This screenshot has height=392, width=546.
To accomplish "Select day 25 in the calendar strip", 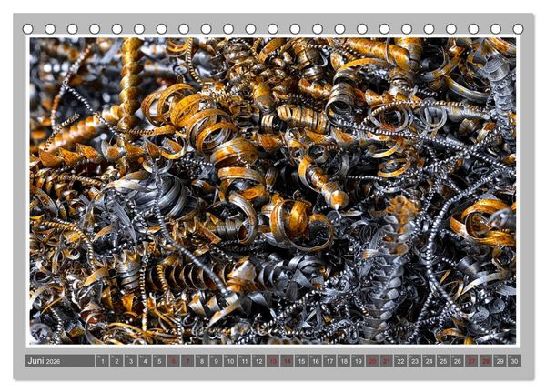I will pos(443,361).
